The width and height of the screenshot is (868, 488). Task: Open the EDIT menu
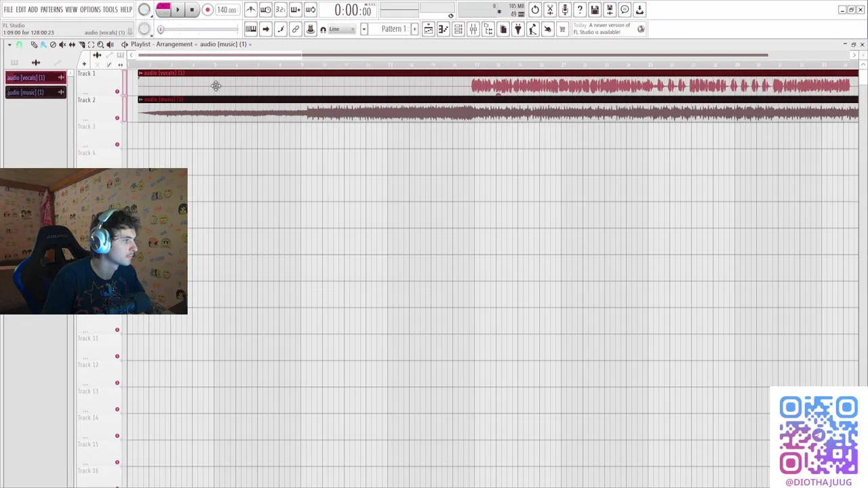pyautogui.click(x=21, y=9)
